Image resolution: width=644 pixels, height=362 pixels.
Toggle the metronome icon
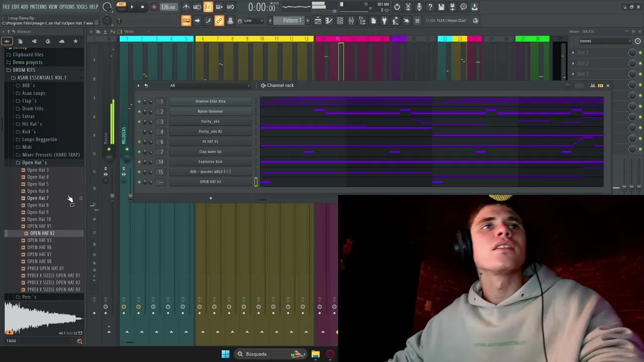tap(186, 7)
